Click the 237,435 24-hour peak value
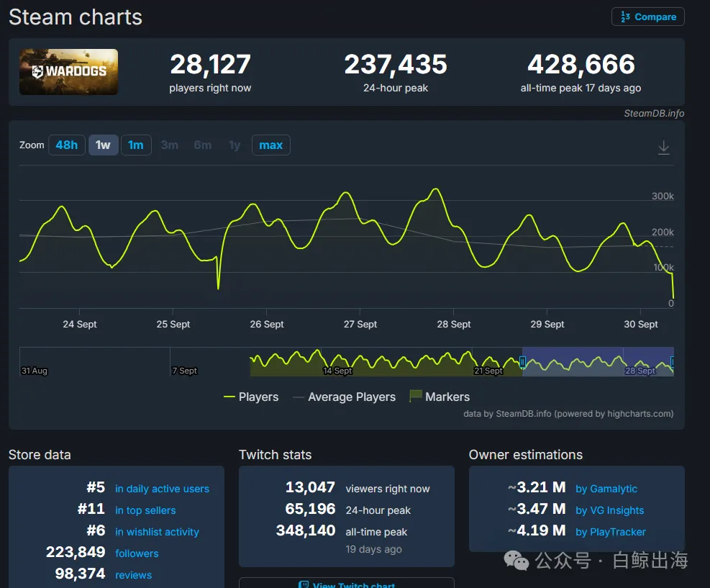This screenshot has width=710, height=588. [x=396, y=64]
